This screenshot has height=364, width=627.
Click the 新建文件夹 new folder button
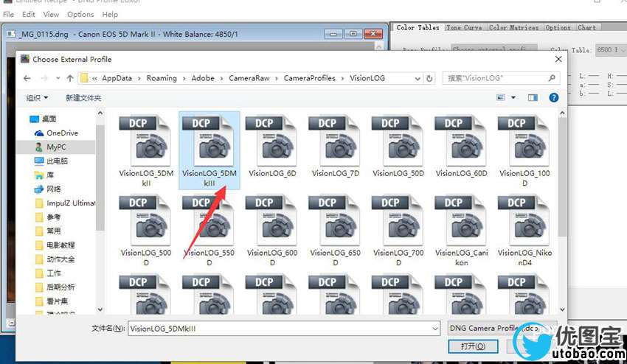pyautogui.click(x=83, y=97)
